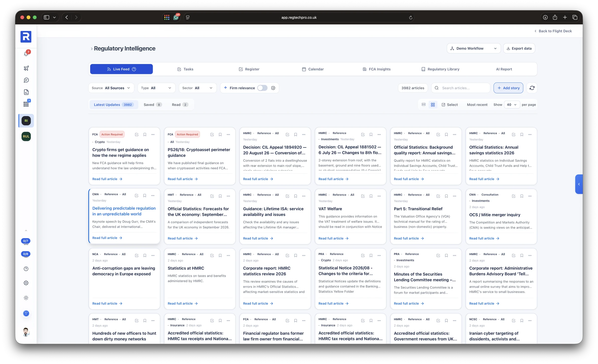Open browser share icon
Image resolution: width=598 pixels, height=364 pixels.
pyautogui.click(x=555, y=17)
